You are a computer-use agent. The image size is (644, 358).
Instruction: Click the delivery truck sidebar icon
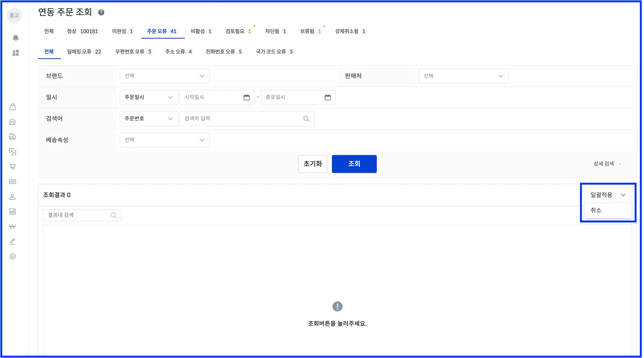pos(13,137)
